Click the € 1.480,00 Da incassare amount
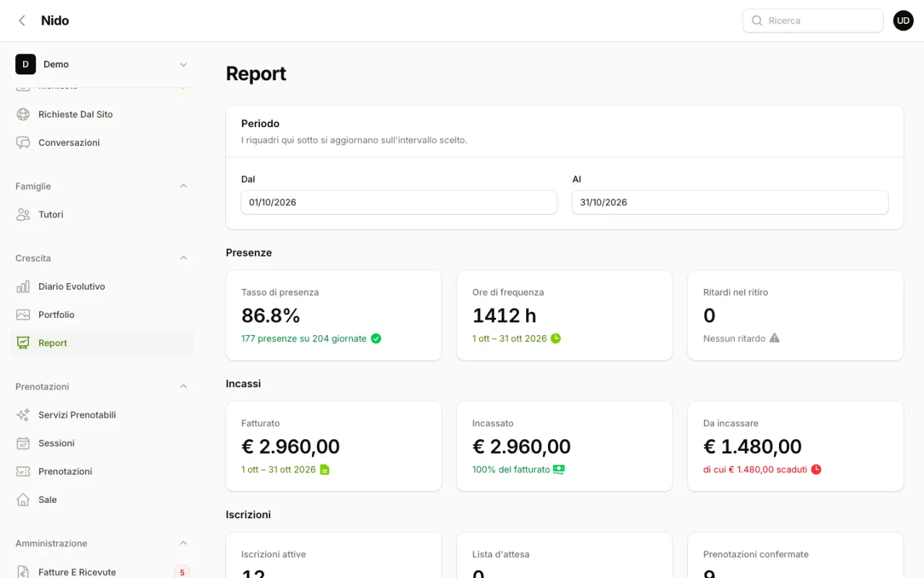924x578 pixels. tap(753, 447)
